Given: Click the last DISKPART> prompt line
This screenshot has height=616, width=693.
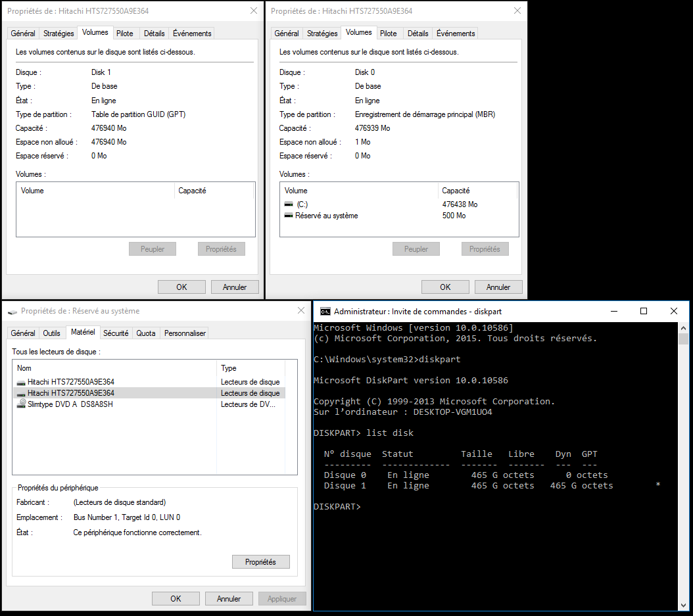Looking at the screenshot, I should click(337, 507).
